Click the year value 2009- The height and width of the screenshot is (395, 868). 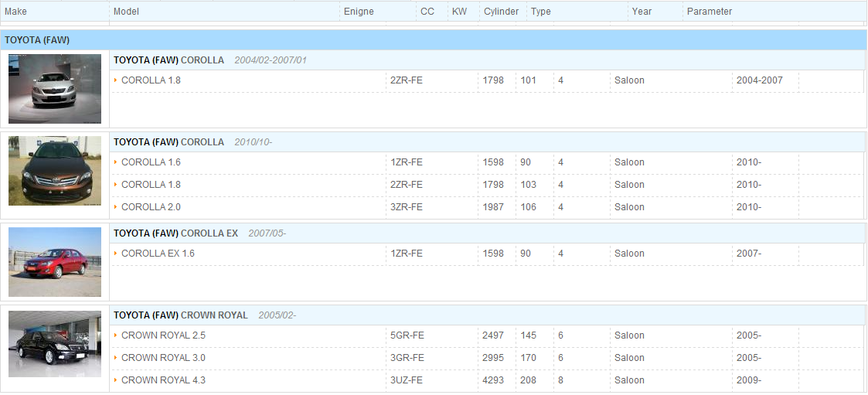(749, 380)
